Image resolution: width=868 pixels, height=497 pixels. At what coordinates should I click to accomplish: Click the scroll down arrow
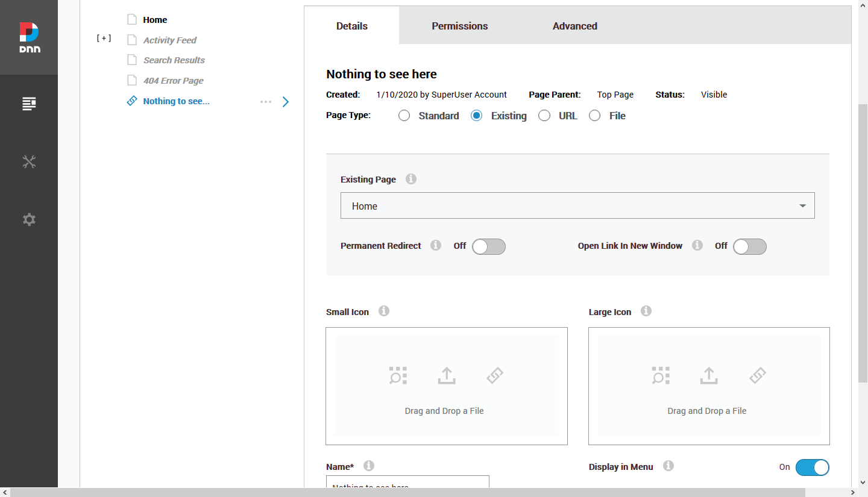[863, 482]
